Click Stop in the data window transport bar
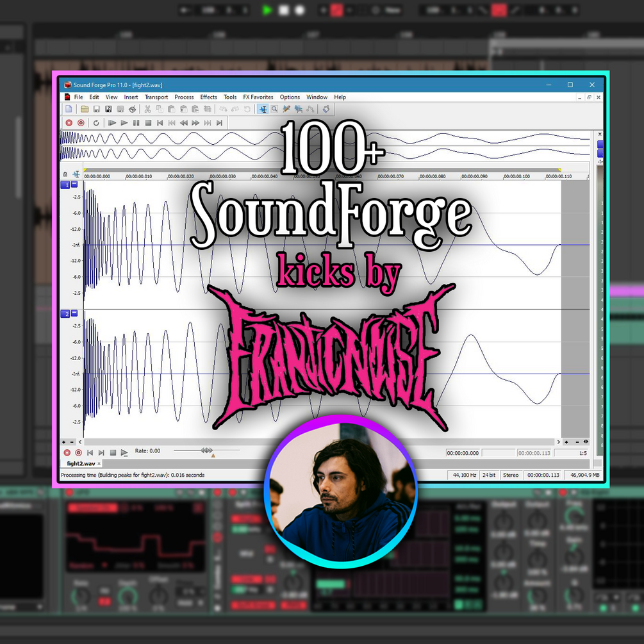644x644 pixels. coord(113,452)
